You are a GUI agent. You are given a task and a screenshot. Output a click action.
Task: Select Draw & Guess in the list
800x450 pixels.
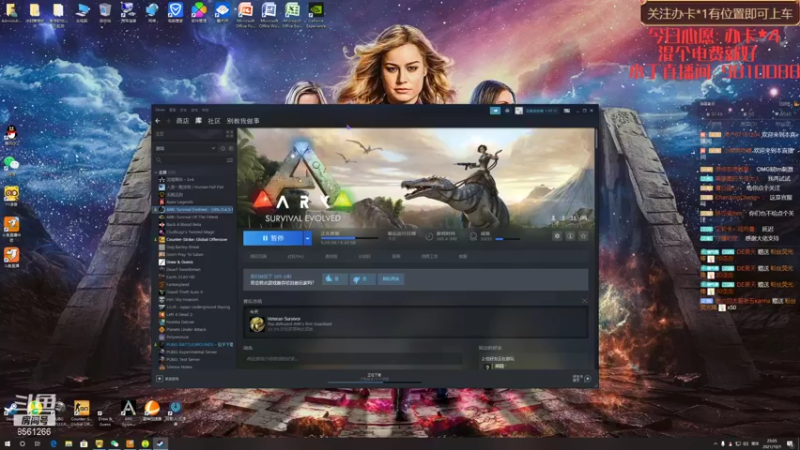tap(194, 262)
